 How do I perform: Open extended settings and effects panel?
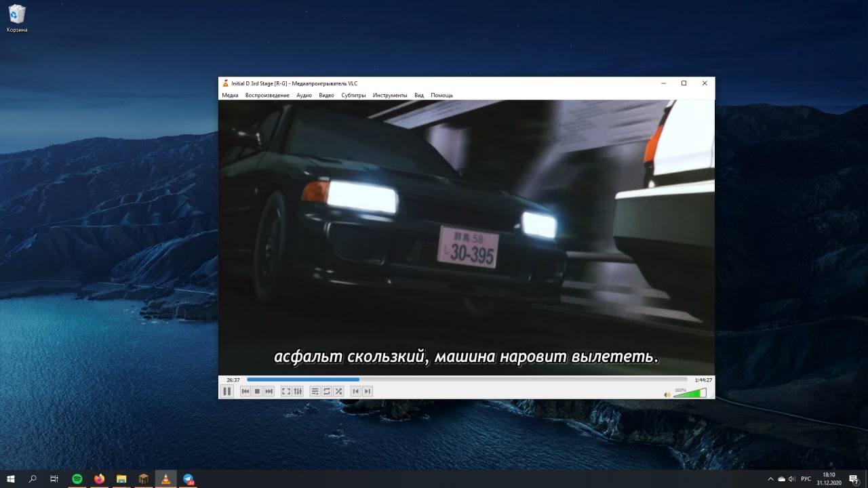pyautogui.click(x=298, y=391)
